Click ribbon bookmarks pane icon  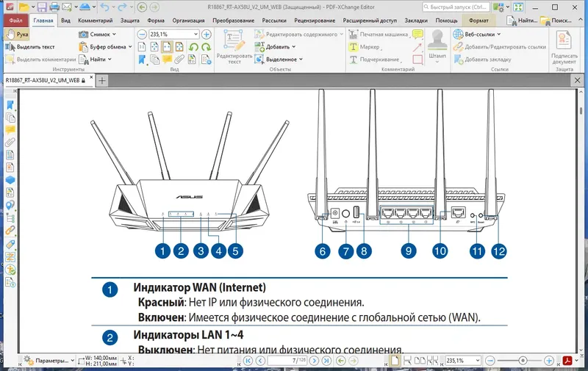coord(142,60)
